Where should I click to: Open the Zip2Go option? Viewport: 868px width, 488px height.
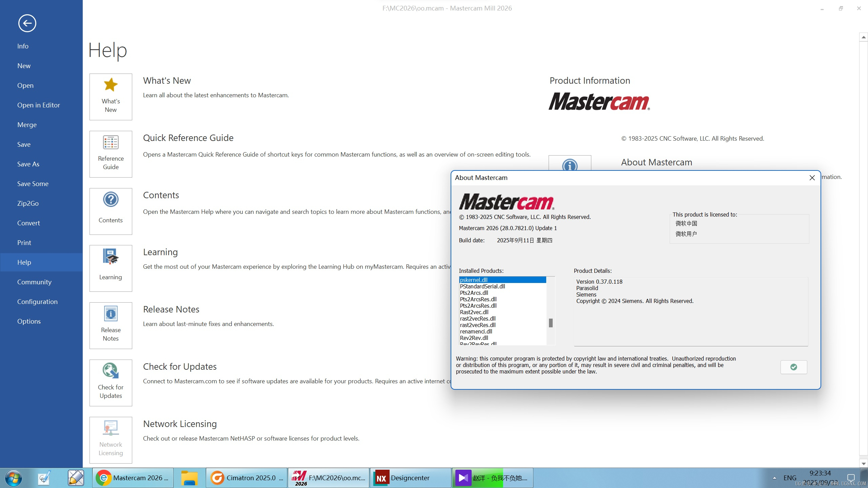41,203
